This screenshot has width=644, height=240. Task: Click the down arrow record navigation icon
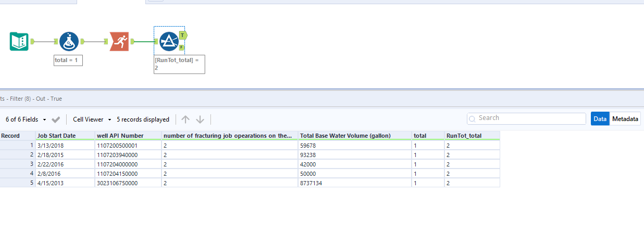(x=200, y=119)
